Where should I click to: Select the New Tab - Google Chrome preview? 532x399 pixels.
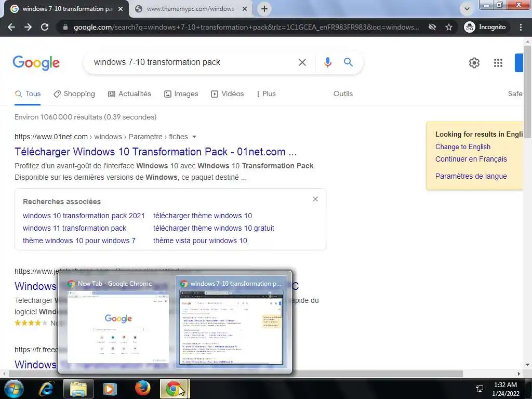[117, 322]
